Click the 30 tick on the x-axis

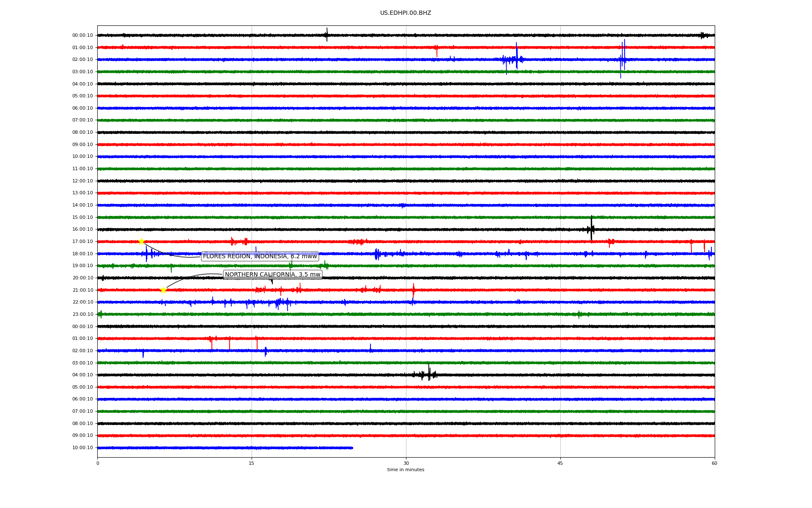[x=406, y=463]
